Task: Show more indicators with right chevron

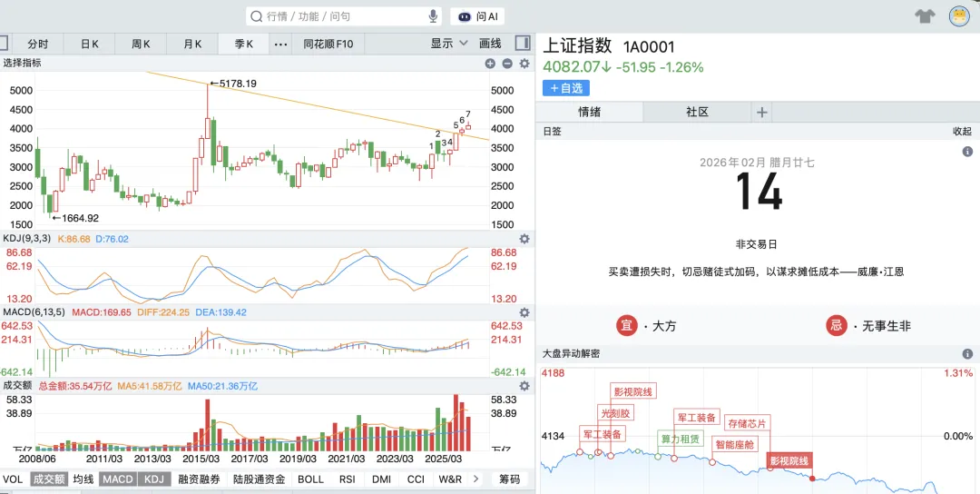Action: pyautogui.click(x=475, y=479)
